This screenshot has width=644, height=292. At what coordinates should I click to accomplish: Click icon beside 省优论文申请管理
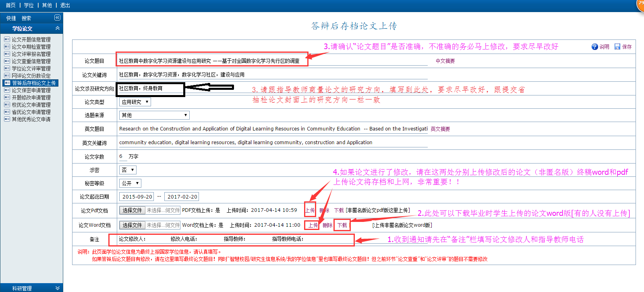click(7, 112)
